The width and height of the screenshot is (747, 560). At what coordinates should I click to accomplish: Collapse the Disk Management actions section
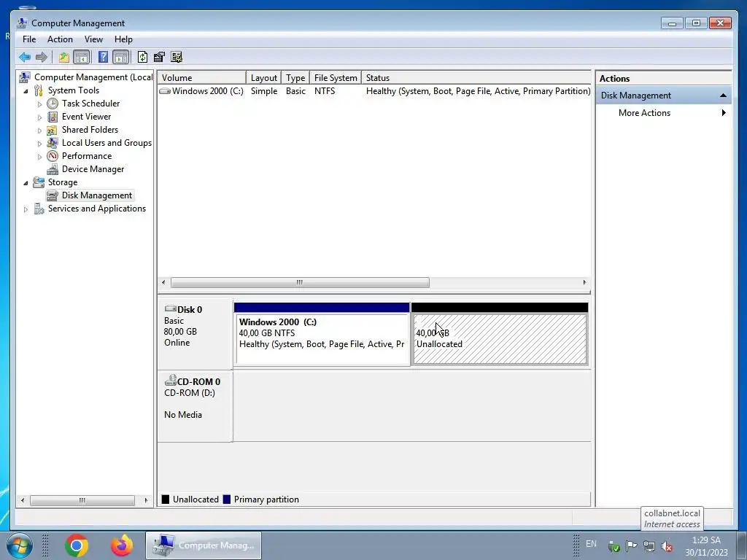(723, 96)
